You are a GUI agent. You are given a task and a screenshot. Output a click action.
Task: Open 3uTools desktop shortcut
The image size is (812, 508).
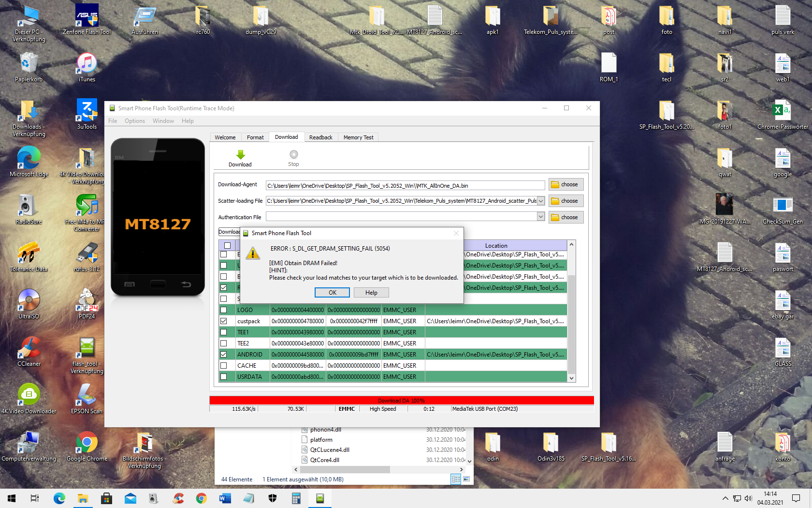(x=87, y=114)
